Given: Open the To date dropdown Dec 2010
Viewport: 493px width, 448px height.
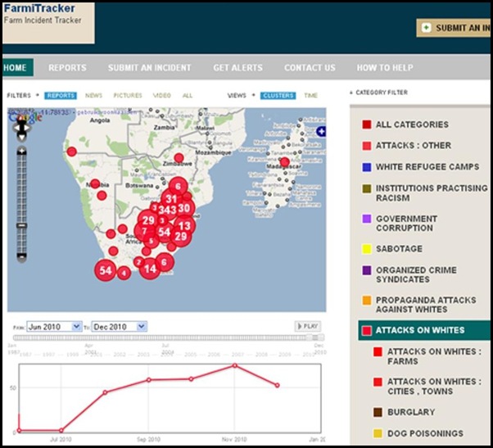Looking at the screenshot, I should 119,327.
